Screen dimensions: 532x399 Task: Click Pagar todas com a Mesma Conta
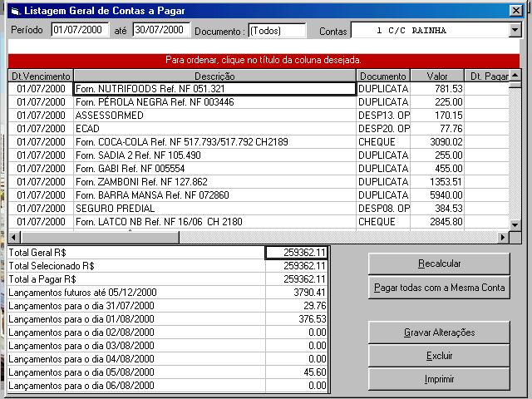439,288
